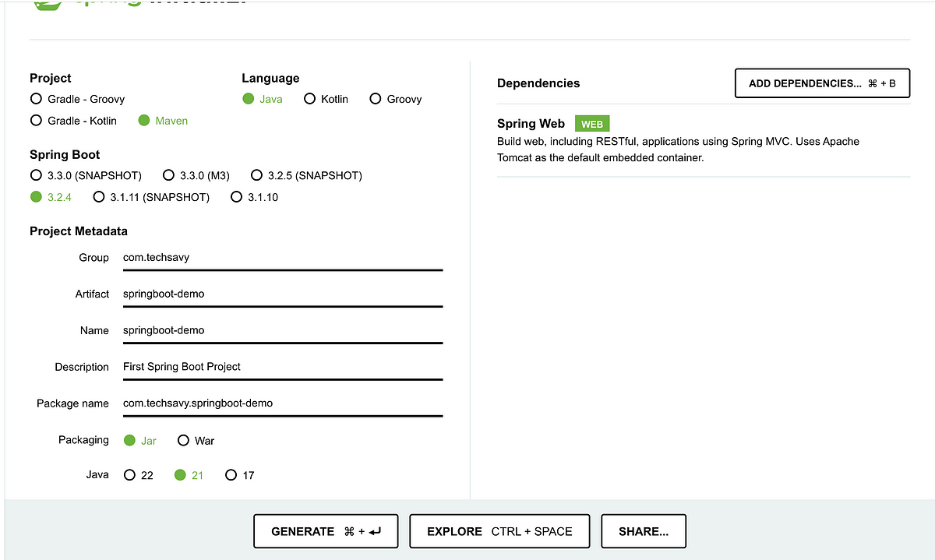
Task: Set packaging to War
Action: click(196, 441)
